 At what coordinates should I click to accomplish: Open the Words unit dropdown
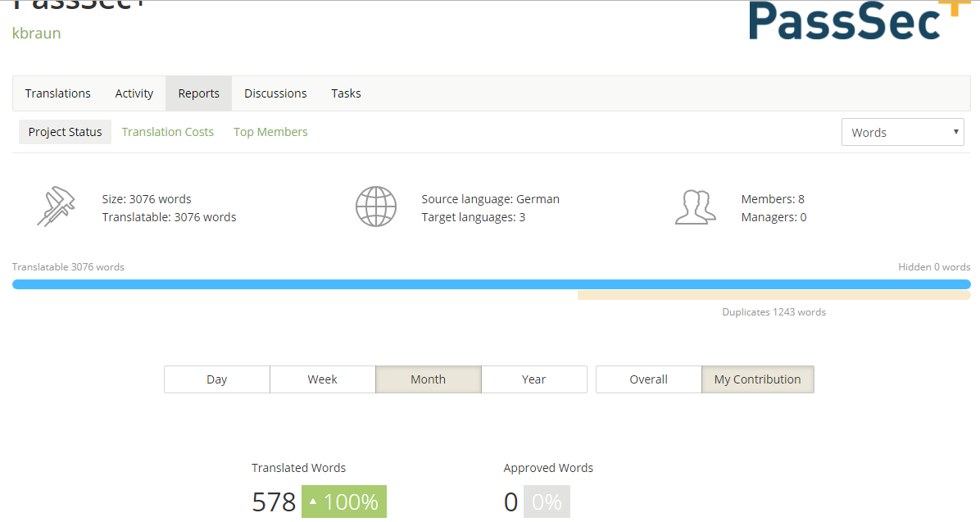pos(902,132)
